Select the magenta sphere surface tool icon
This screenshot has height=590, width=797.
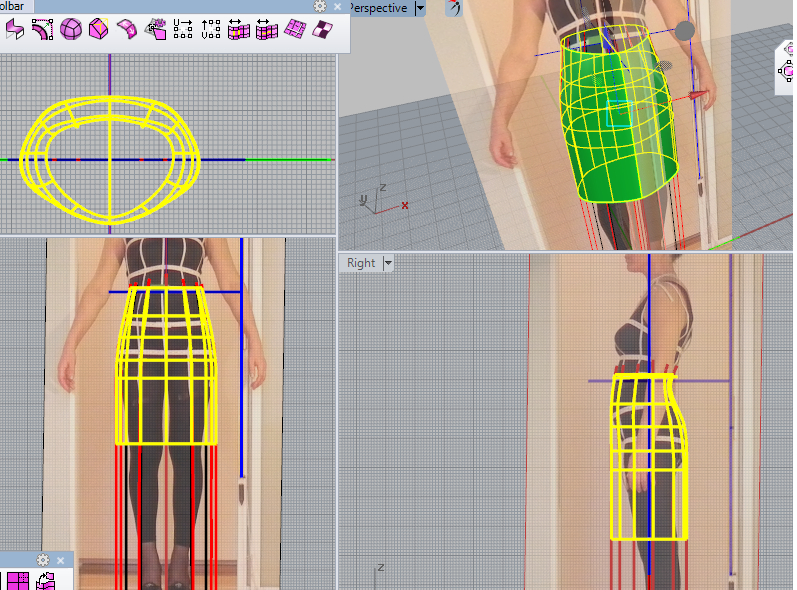(x=71, y=29)
